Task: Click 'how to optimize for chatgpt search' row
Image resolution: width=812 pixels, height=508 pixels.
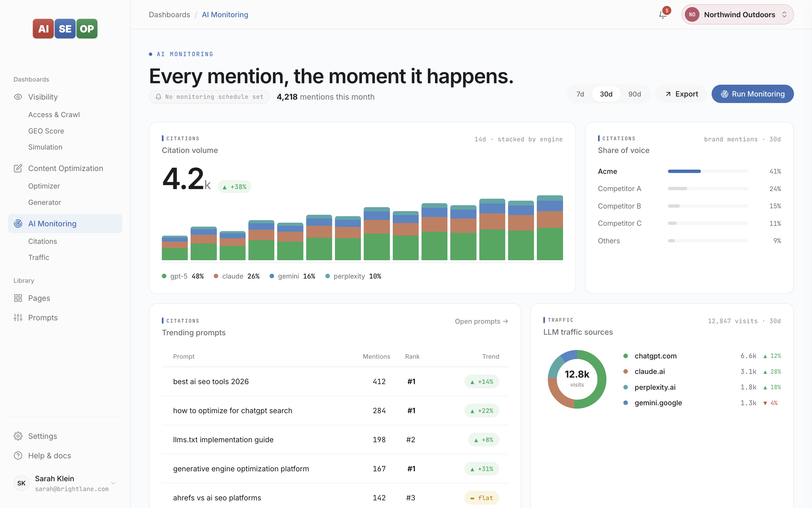Action: tap(335, 411)
